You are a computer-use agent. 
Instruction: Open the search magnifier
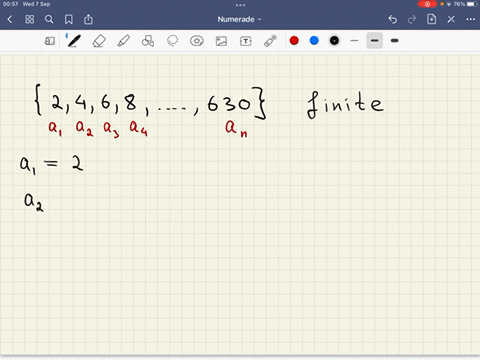pyautogui.click(x=49, y=19)
